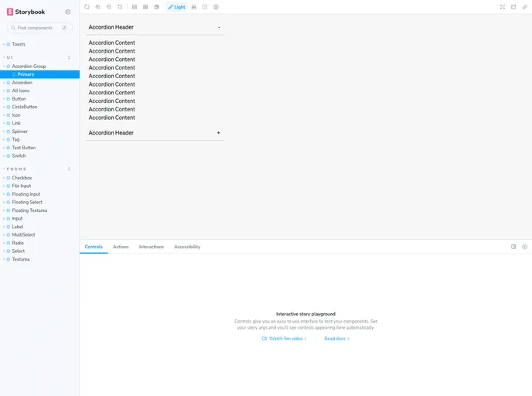The image size is (532, 396).
Task: Open the Interactions tab
Action: tap(152, 247)
